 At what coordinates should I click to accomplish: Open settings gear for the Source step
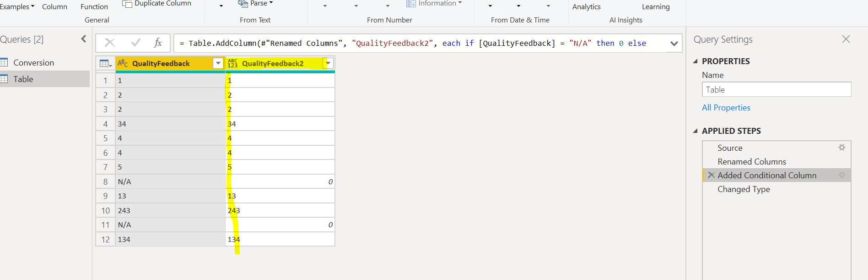[841, 148]
